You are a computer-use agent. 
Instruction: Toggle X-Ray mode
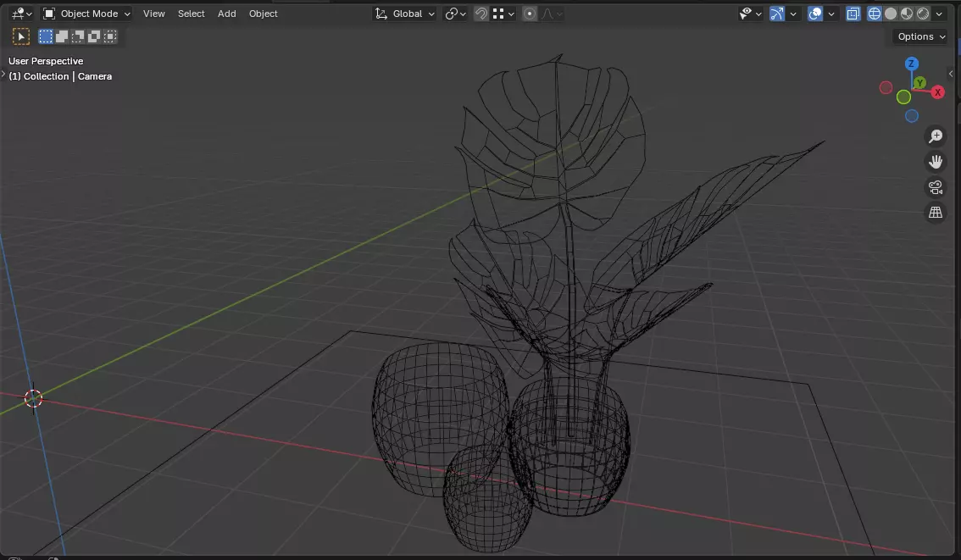853,14
